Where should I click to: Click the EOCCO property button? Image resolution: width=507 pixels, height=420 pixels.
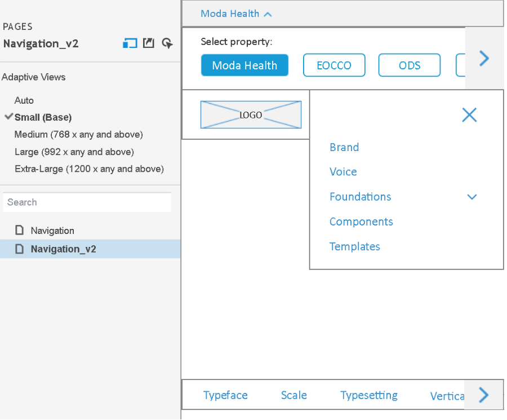coord(333,65)
